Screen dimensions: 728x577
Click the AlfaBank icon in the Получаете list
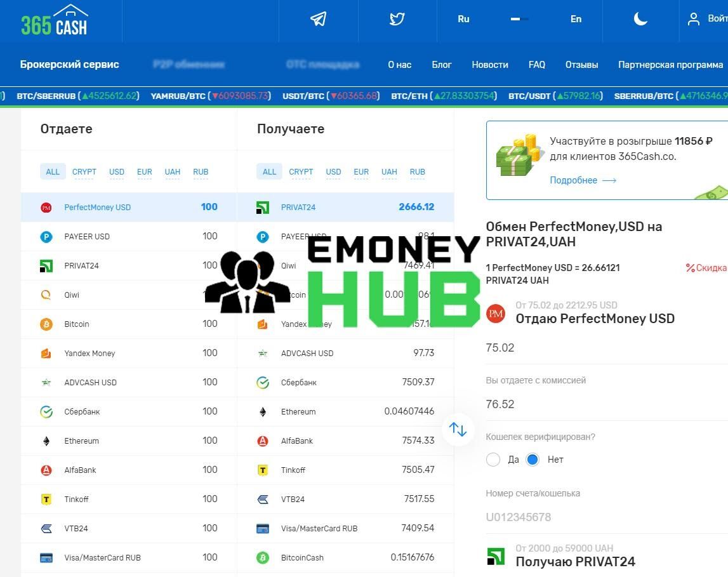tap(263, 441)
